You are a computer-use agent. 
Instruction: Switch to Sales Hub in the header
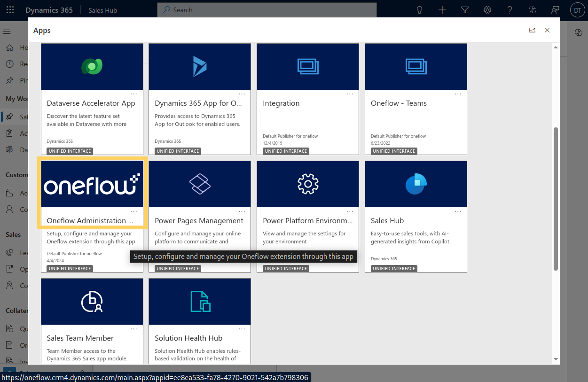coord(102,10)
